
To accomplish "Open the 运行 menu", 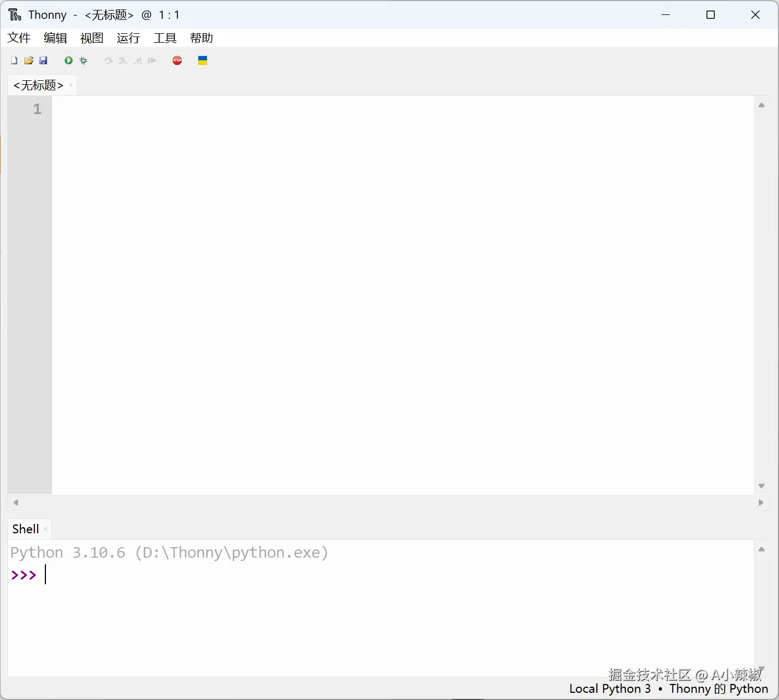I will [x=128, y=38].
